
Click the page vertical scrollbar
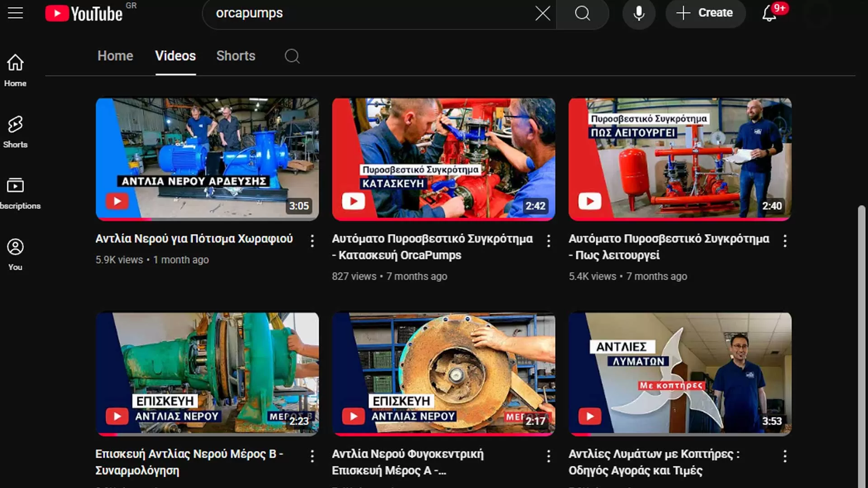pos(862,347)
